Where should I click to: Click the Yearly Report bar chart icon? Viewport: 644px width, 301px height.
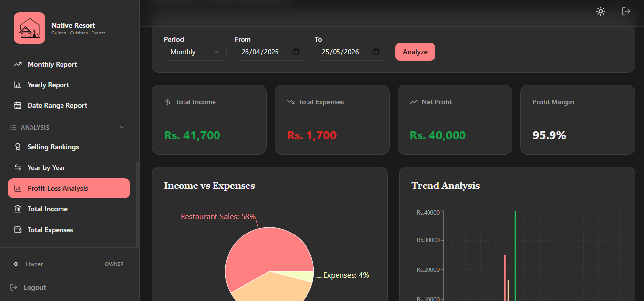tap(18, 85)
